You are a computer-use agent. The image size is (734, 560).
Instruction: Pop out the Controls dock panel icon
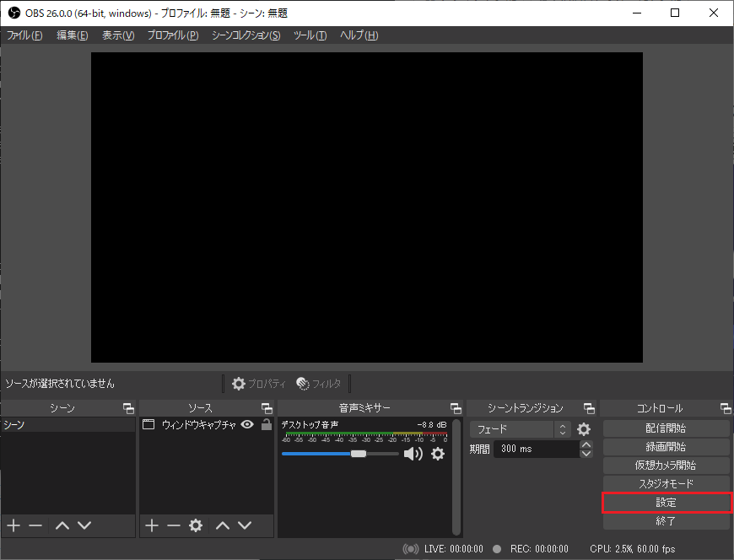pyautogui.click(x=726, y=408)
